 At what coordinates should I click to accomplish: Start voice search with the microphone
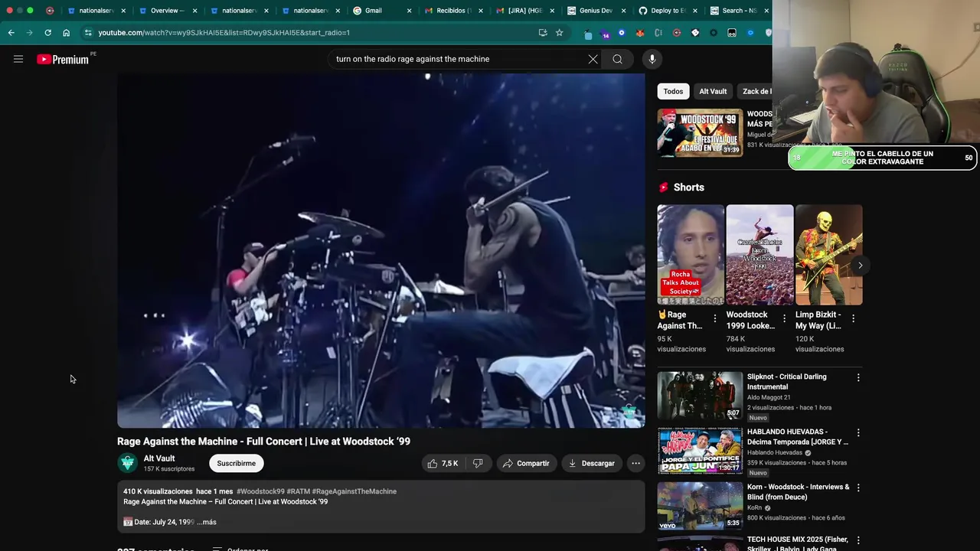point(652,59)
